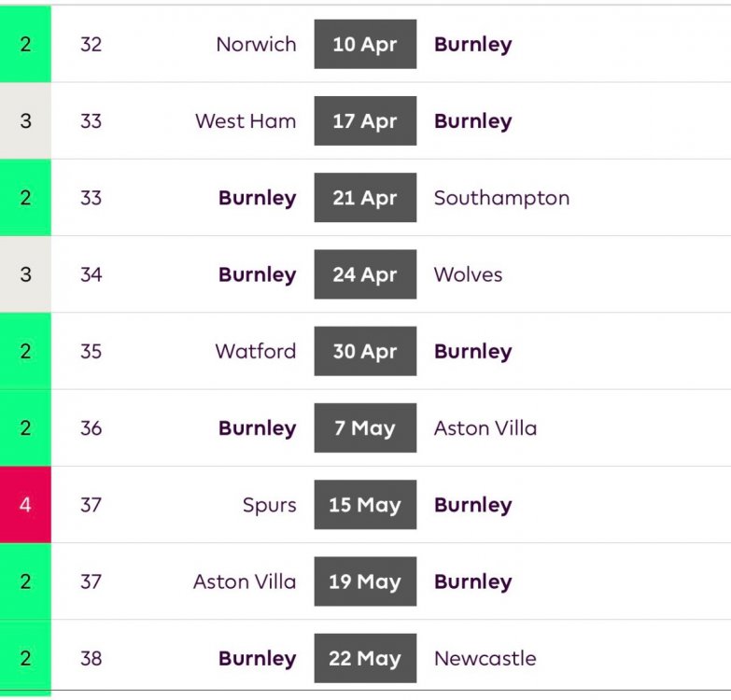Open the 21 Apr match date badge
This screenshot has height=700, width=731.
[x=365, y=198]
